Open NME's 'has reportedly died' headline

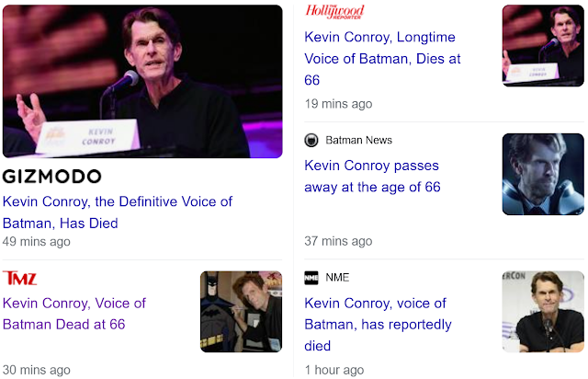(x=378, y=324)
